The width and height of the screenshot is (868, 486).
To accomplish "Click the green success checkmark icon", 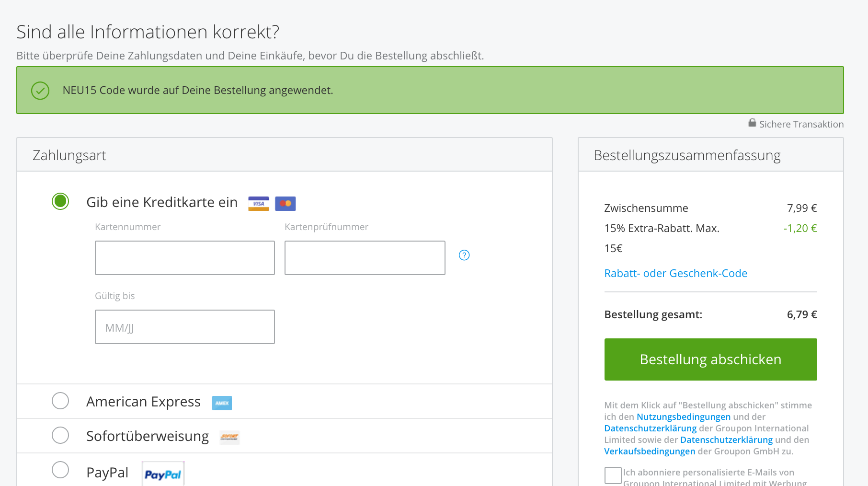I will [40, 90].
